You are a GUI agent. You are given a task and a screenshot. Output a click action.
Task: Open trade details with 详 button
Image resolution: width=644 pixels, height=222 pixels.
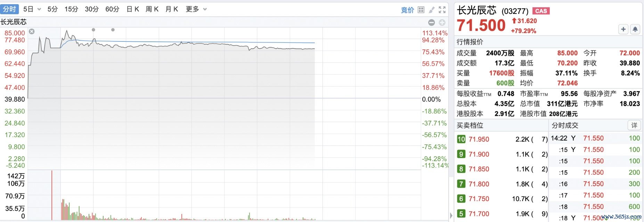[634, 125]
